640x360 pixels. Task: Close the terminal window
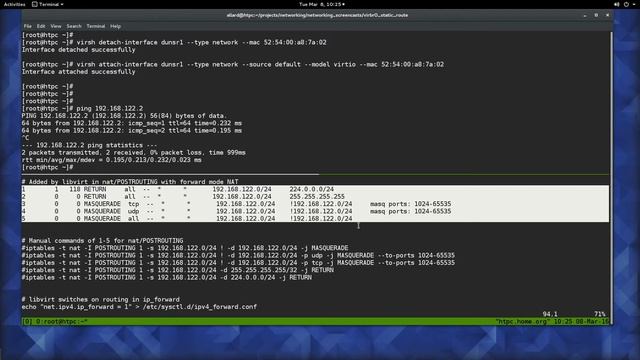607,15
